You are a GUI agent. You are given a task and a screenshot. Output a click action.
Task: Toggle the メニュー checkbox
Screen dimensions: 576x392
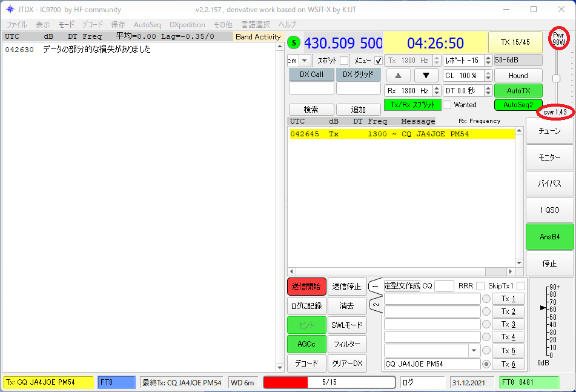378,61
